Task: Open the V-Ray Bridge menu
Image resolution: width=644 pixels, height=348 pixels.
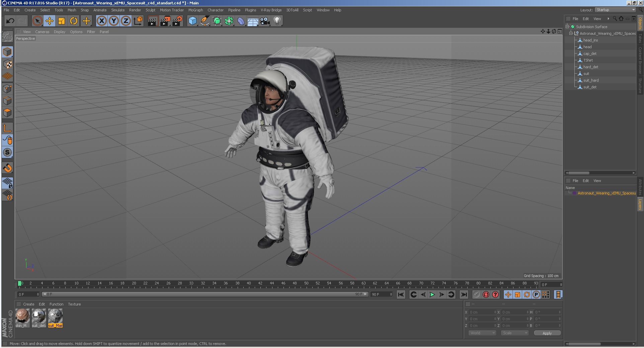Action: (271, 10)
